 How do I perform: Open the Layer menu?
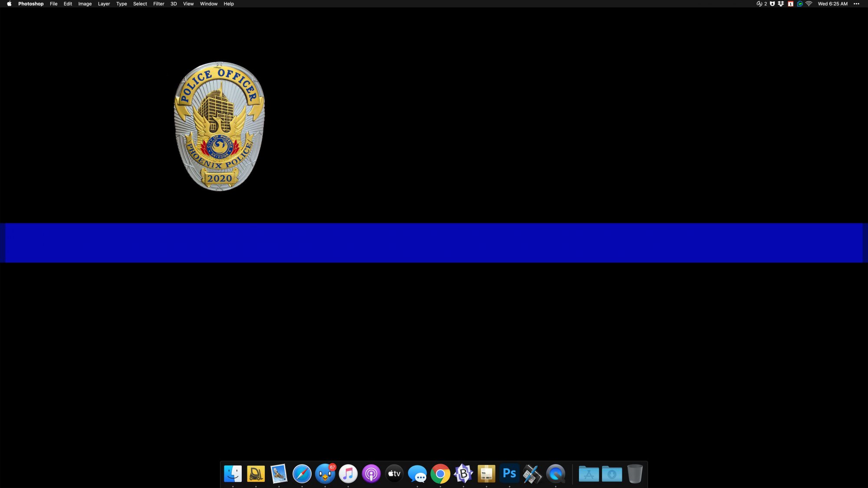tap(104, 4)
